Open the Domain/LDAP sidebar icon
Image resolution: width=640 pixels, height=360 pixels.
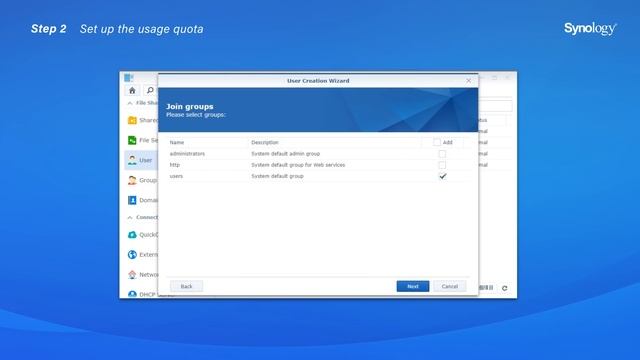pos(132,200)
